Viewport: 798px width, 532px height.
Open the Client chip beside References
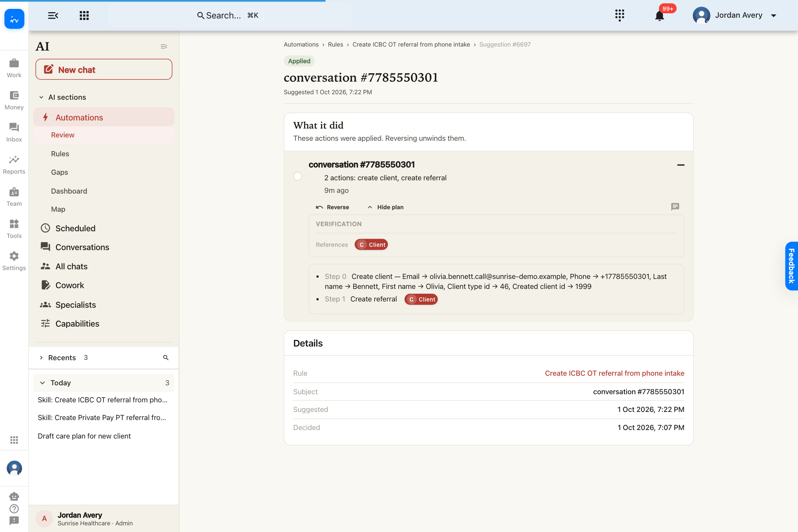coord(371,245)
